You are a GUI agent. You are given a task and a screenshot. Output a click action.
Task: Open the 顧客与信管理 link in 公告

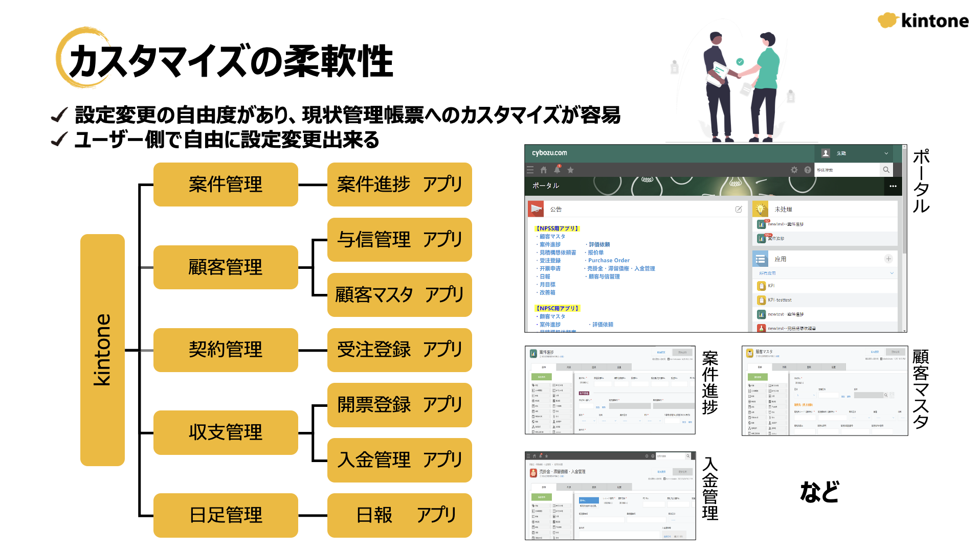pyautogui.click(x=604, y=277)
